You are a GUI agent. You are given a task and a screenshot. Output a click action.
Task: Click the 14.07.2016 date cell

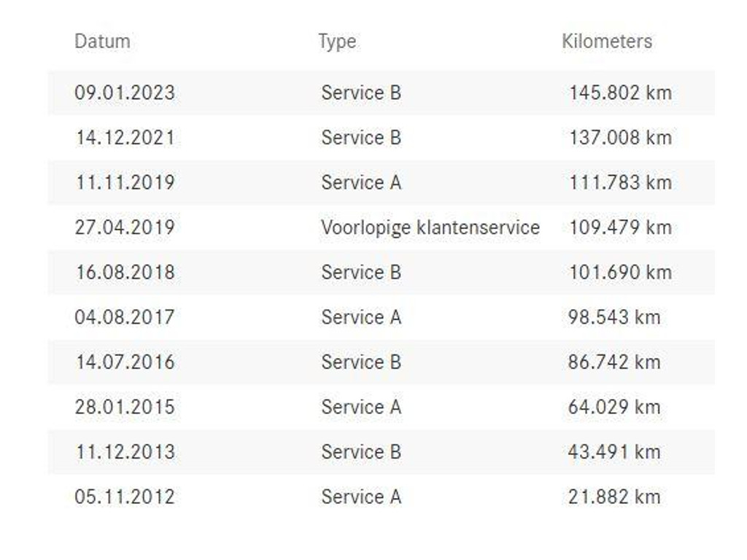coord(125,362)
